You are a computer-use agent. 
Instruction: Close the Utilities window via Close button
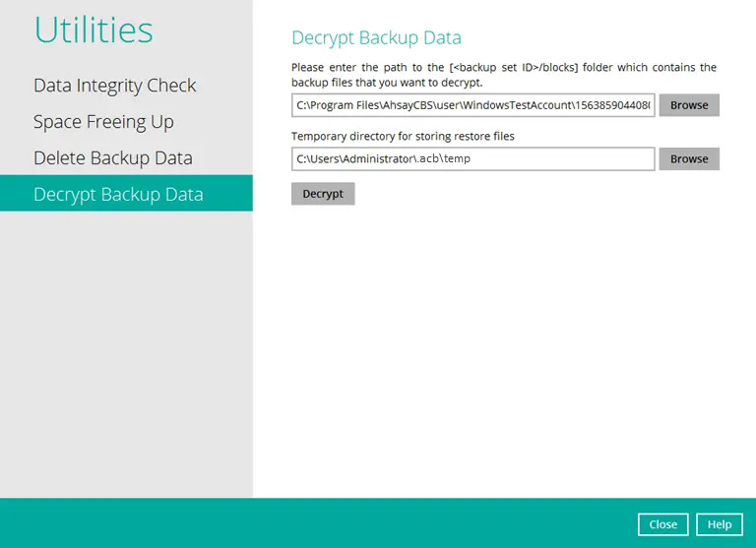662,524
